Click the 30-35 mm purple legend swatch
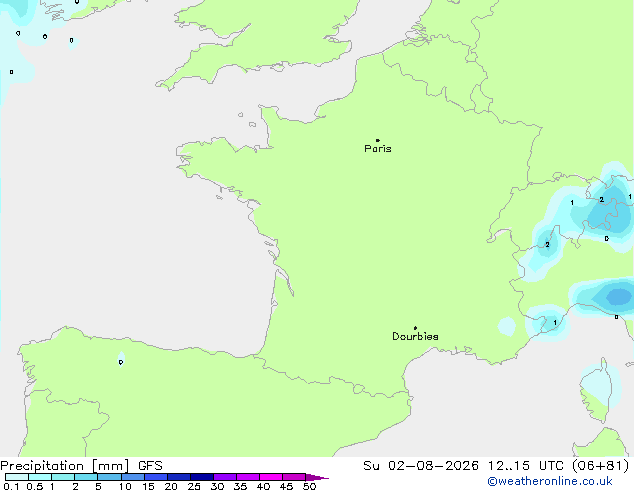This screenshot has height=490, width=634. pyautogui.click(x=225, y=477)
